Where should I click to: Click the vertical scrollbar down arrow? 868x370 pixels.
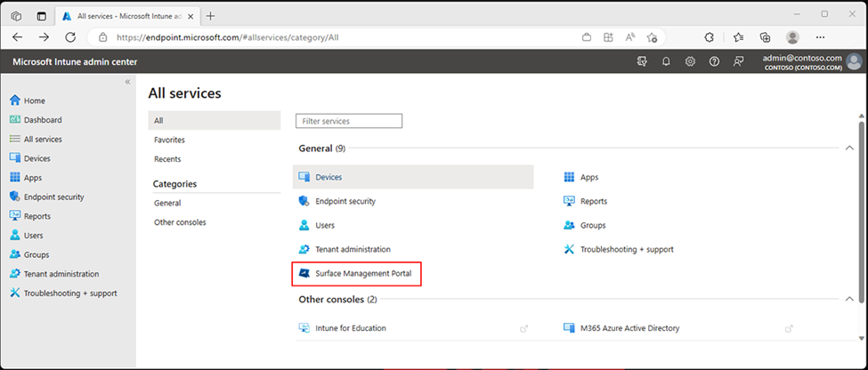pyautogui.click(x=862, y=337)
